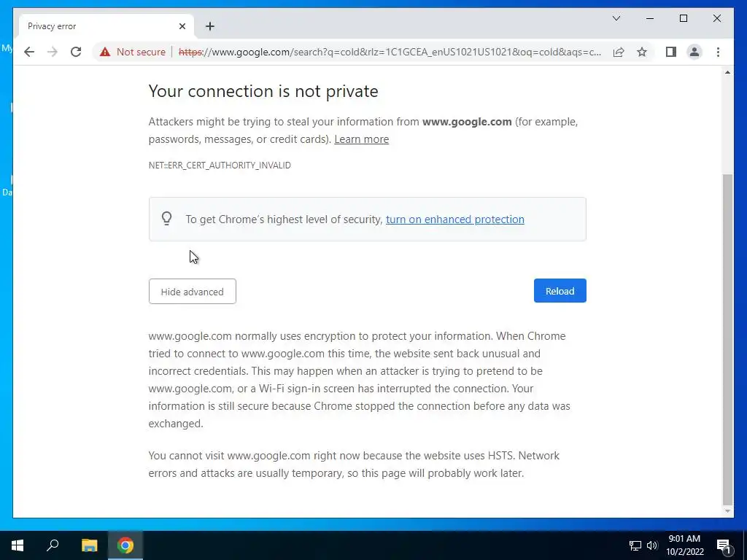The image size is (747, 560).
Task: Bookmark this page with star icon
Action: click(642, 52)
